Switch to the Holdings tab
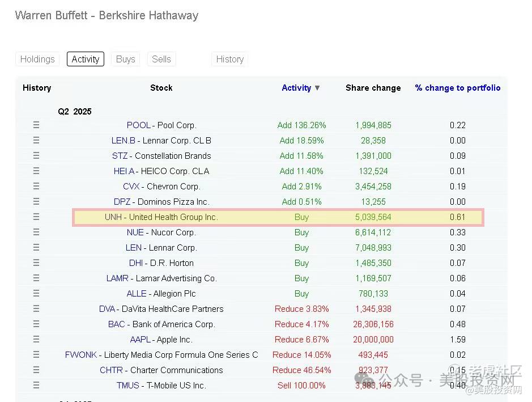The image size is (532, 402). click(37, 59)
